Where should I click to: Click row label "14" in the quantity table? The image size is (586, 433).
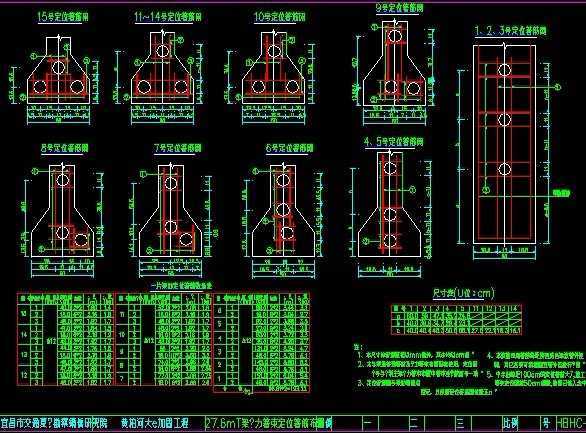click(x=24, y=334)
